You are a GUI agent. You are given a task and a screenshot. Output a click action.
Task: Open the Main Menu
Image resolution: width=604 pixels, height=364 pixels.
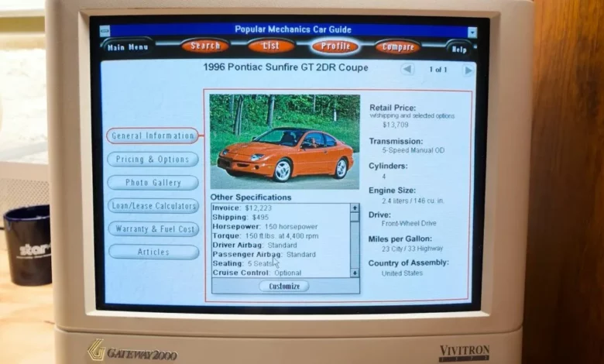tap(127, 47)
